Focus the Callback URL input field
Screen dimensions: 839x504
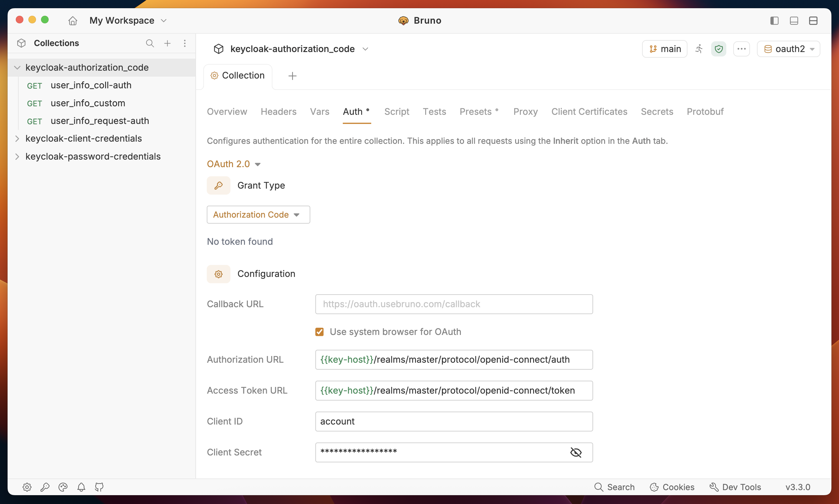coord(454,304)
